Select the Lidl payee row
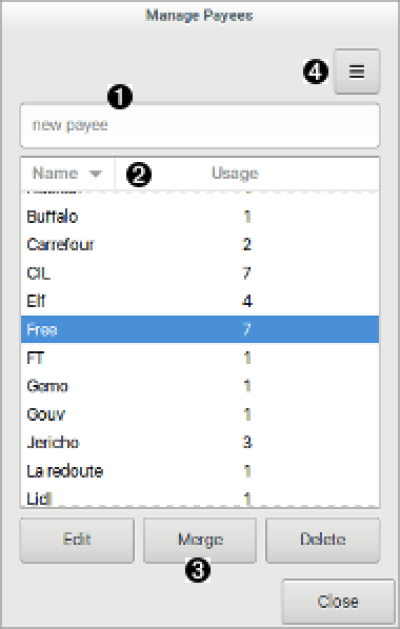The image size is (400, 629). pos(200,497)
